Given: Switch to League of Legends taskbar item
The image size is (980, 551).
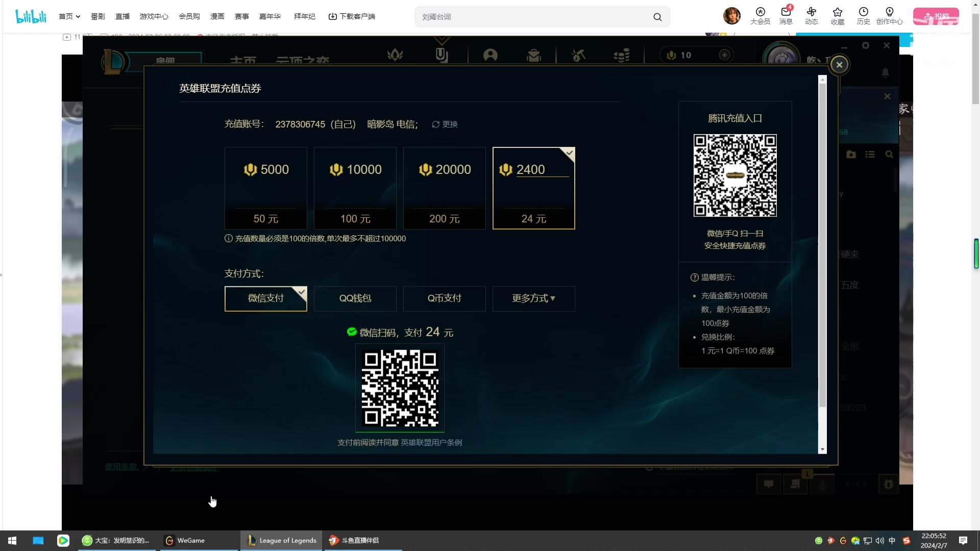Looking at the screenshot, I should [281, 540].
